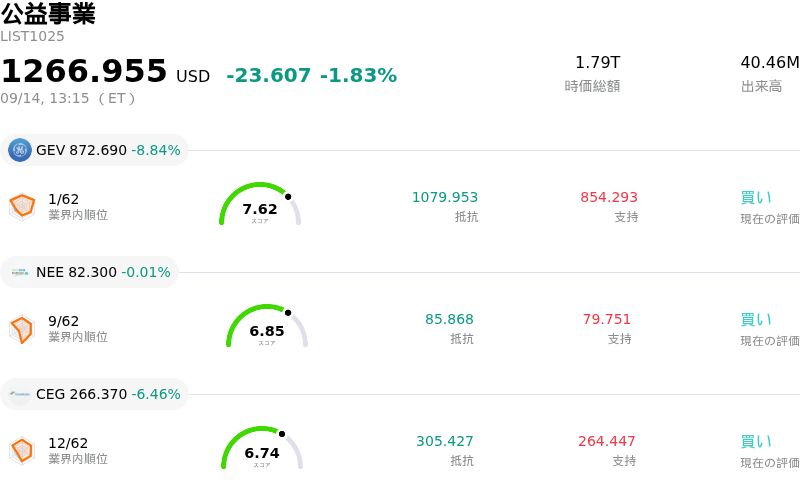Click the 買い rating in GEV row
The height and width of the screenshot is (488, 800).
coord(756,198)
